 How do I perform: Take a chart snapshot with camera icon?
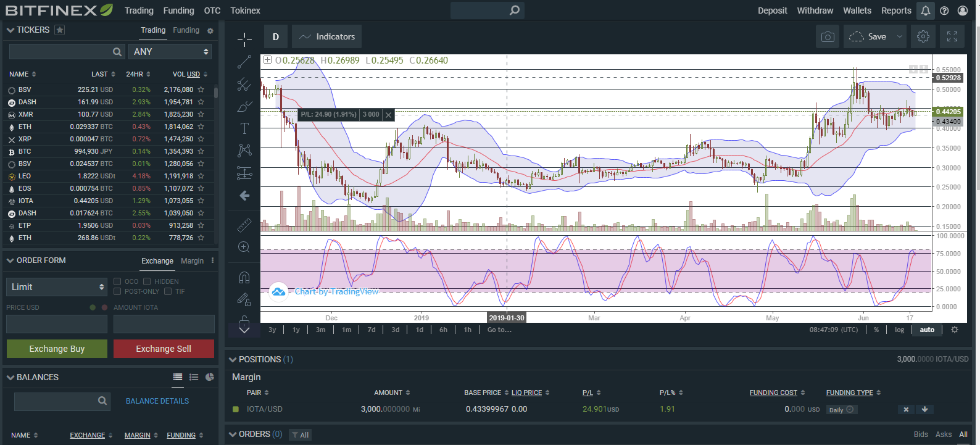[828, 37]
